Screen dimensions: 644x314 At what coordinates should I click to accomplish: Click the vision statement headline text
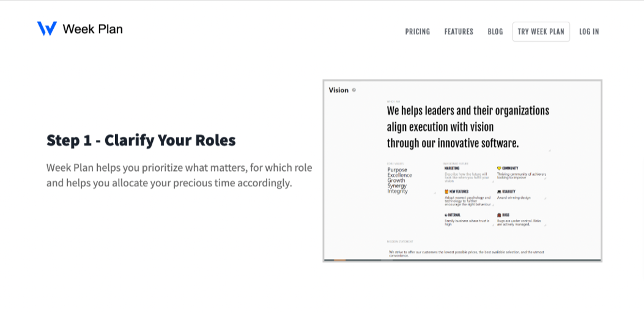pyautogui.click(x=468, y=127)
